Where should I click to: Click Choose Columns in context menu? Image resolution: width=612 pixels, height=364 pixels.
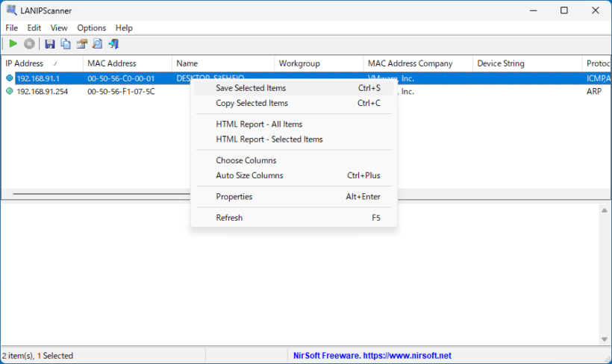[x=294, y=160]
